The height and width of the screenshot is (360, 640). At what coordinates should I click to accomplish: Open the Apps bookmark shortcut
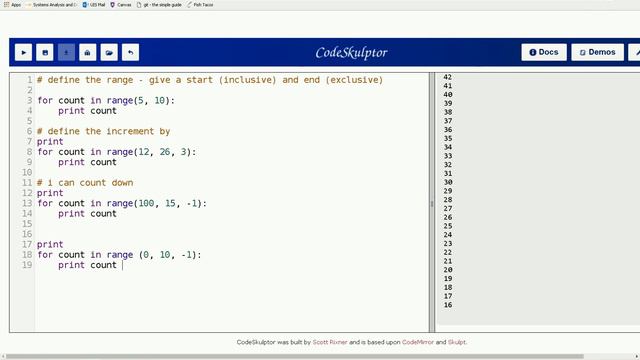point(13,5)
